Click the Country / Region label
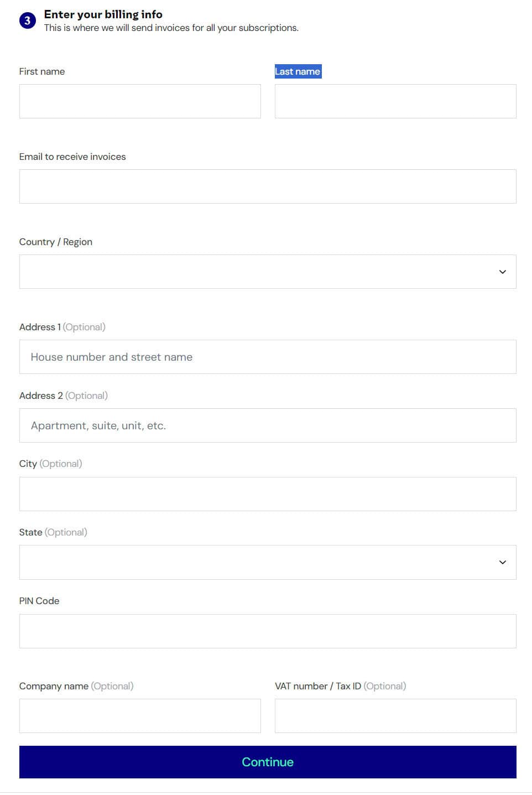Image resolution: width=532 pixels, height=795 pixels. [x=56, y=242]
